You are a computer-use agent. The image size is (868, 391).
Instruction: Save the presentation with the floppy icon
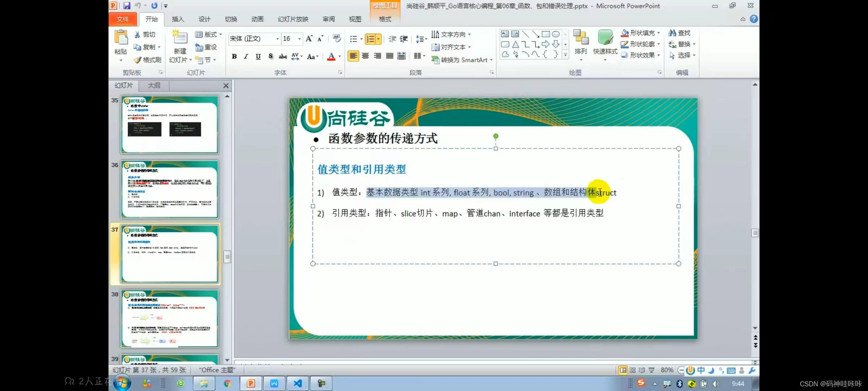(x=127, y=5)
